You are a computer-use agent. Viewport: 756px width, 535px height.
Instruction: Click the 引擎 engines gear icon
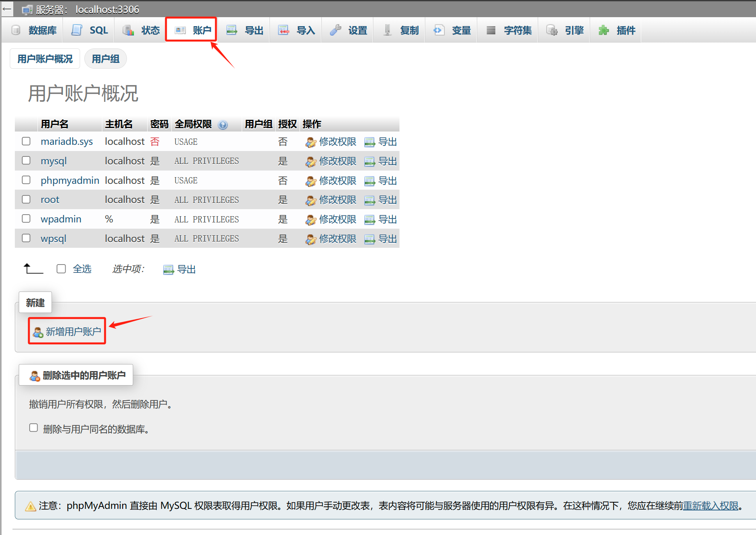[552, 30]
